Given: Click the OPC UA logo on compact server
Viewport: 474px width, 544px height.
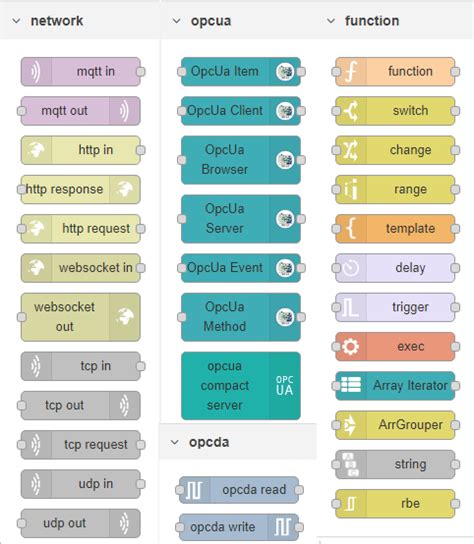Looking at the screenshot, I should pos(285,385).
